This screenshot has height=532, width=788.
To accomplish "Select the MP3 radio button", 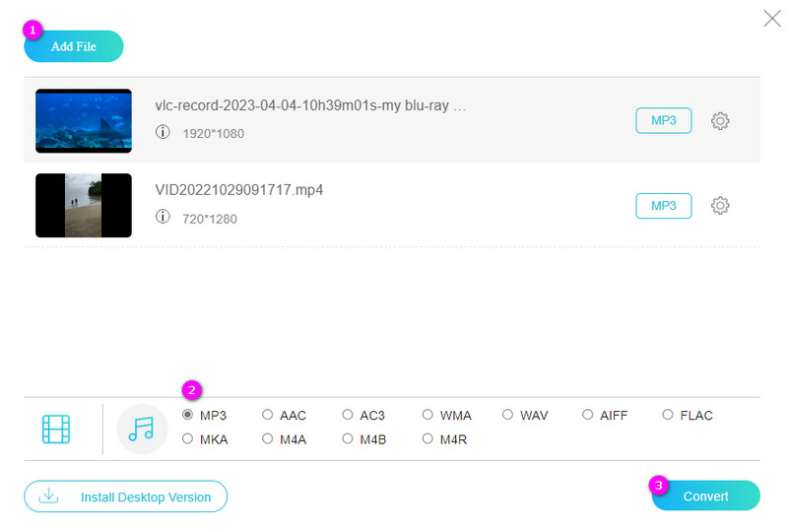I will point(188,416).
